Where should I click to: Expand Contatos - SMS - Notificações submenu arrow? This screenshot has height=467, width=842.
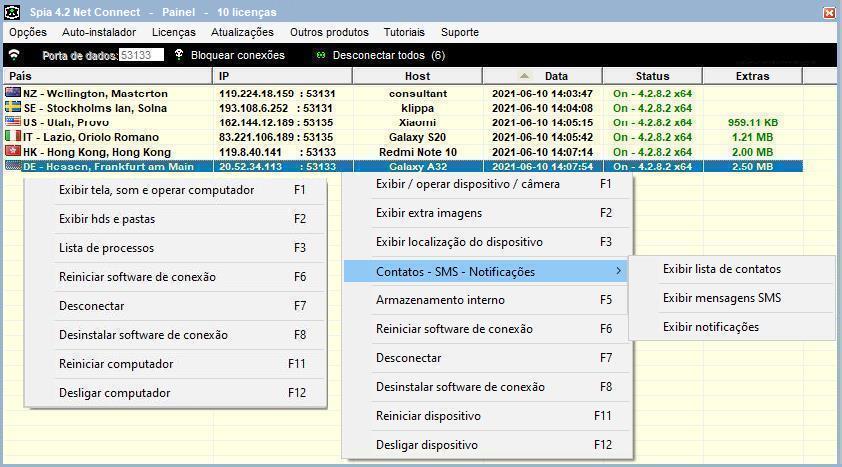click(619, 271)
